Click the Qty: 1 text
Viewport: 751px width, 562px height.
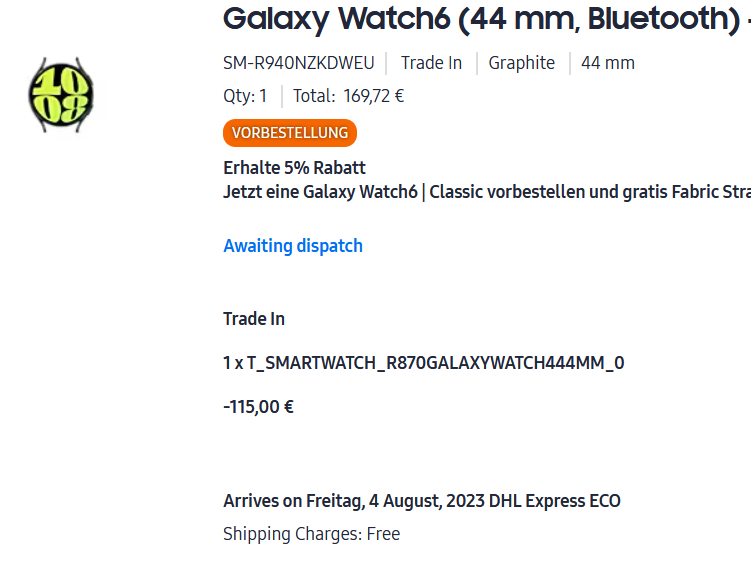245,96
